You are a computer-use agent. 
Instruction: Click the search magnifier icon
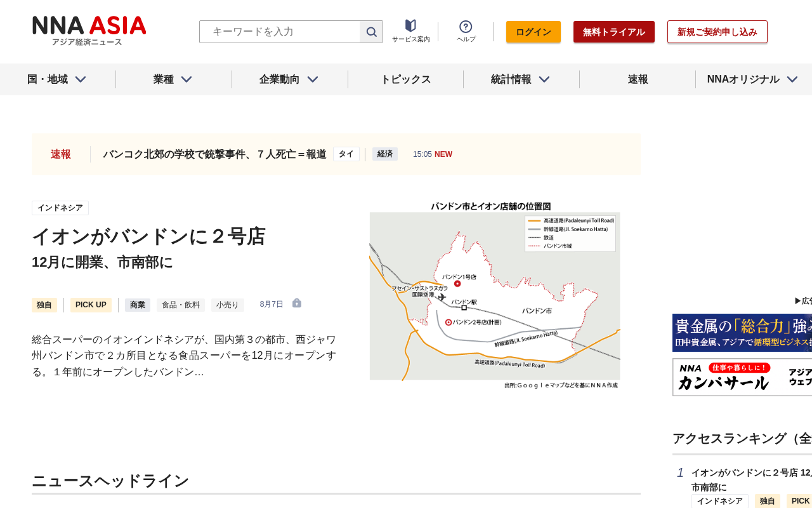pos(371,32)
